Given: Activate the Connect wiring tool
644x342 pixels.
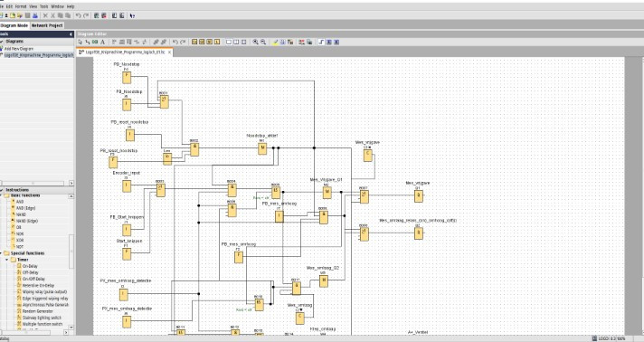Looking at the screenshot, I should (x=88, y=42).
